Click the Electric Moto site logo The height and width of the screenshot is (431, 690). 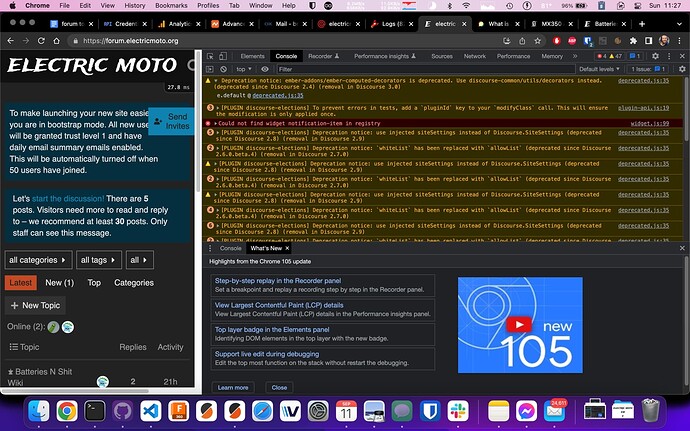(x=92, y=65)
